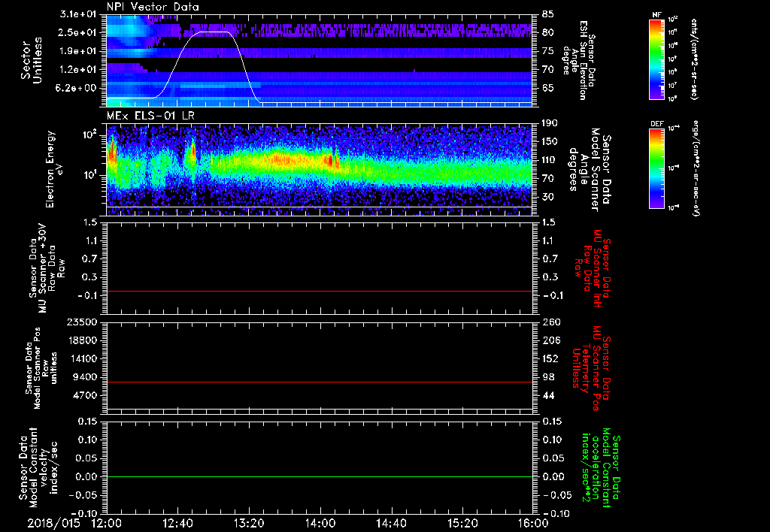Click the 'Model Scanner Angle degrees' axis label
Screen dimensions: 770x532
(590, 169)
